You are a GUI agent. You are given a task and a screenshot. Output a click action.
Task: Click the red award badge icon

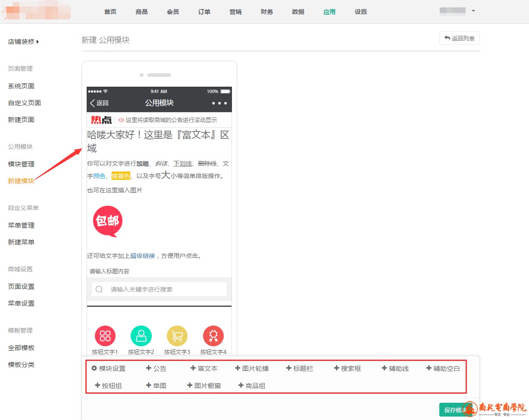[x=213, y=336]
